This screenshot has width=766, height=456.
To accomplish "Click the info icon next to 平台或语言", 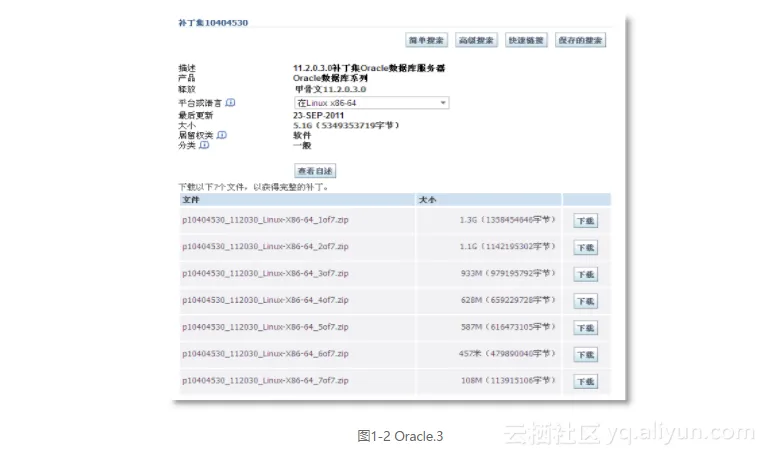I will tap(231, 103).
